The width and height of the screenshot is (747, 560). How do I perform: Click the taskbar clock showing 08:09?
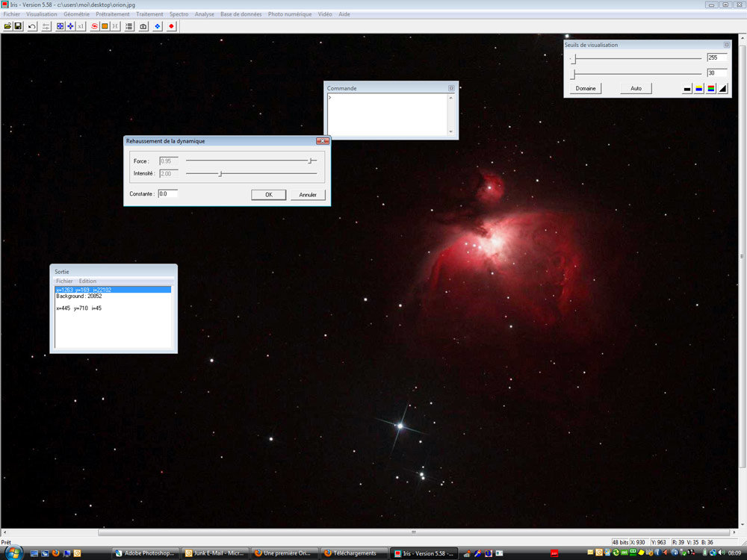tap(734, 553)
